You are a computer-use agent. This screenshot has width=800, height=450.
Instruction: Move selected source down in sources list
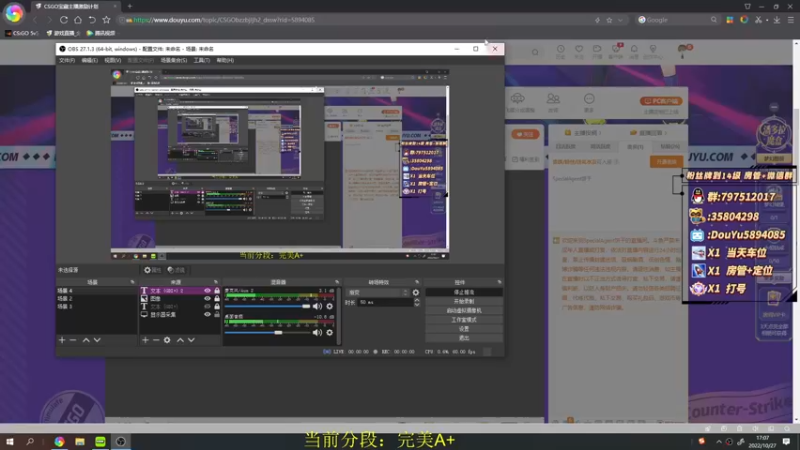coord(191,340)
